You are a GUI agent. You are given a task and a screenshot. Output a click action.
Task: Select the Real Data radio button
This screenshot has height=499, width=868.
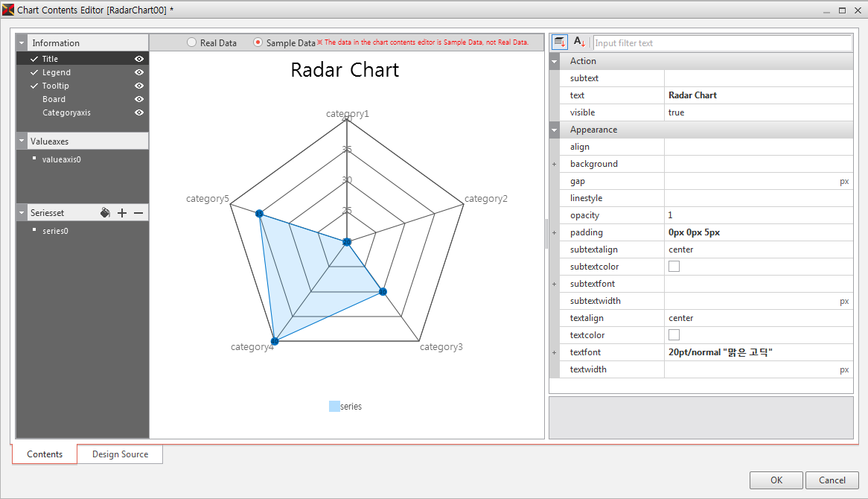[191, 42]
